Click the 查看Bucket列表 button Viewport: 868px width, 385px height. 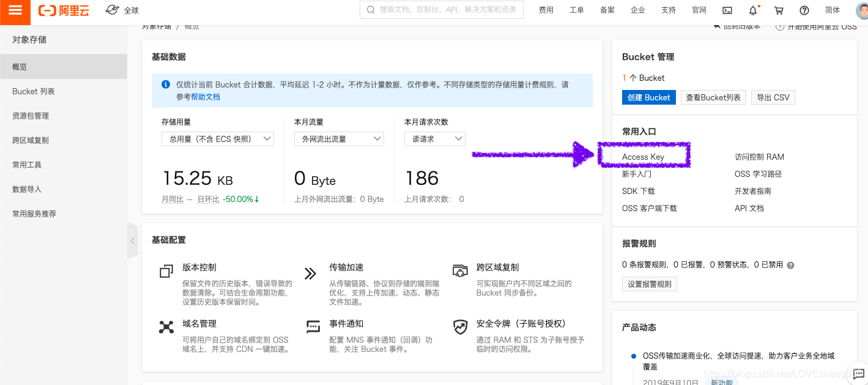coord(713,97)
